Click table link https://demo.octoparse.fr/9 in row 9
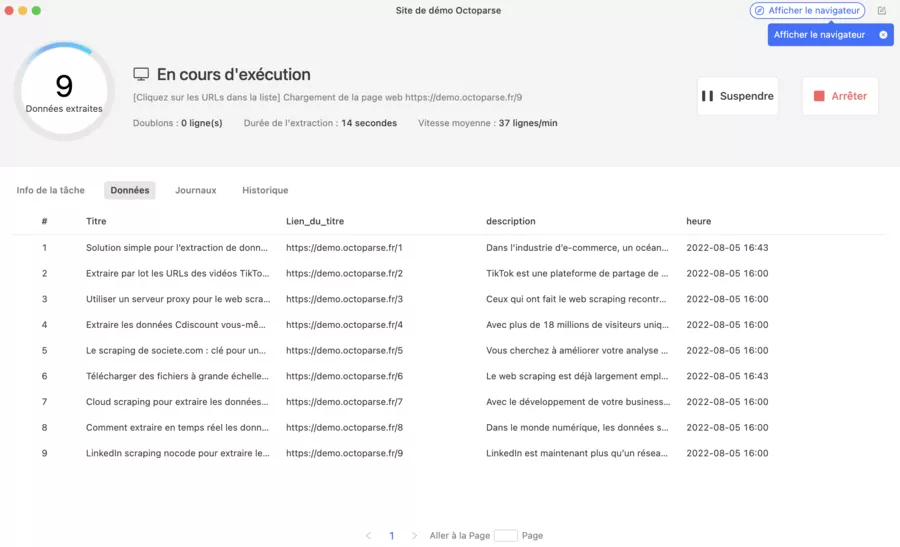Image resolution: width=900 pixels, height=547 pixels. 344,453
